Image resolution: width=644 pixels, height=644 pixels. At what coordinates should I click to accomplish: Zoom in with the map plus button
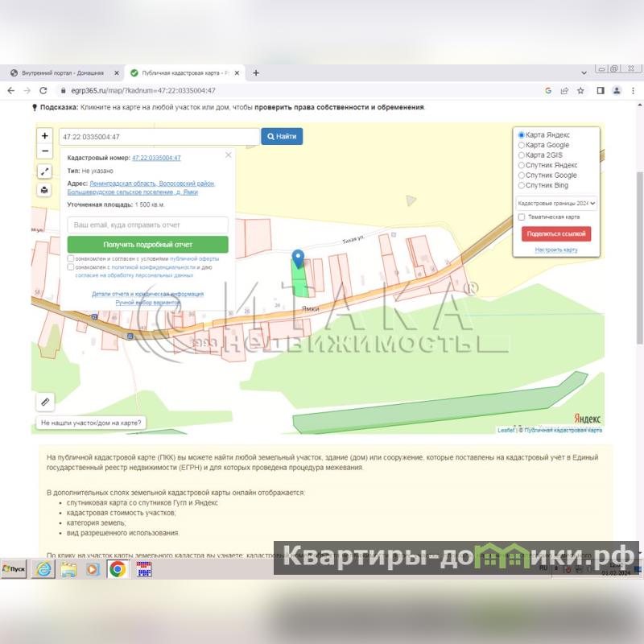click(45, 136)
